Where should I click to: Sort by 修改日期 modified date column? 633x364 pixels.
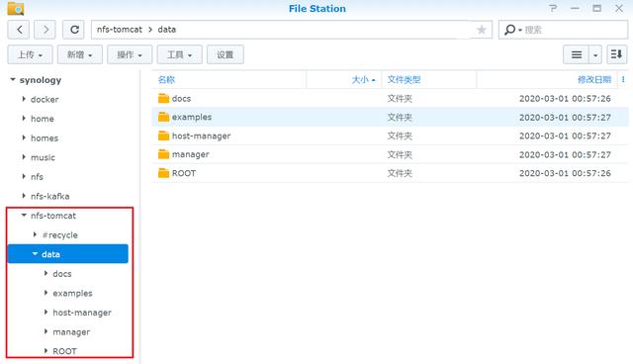coord(594,79)
